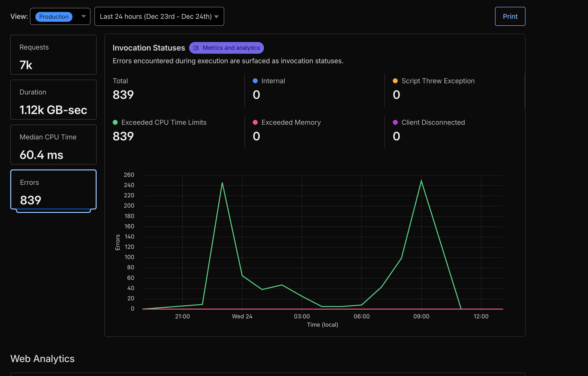
Task: Click the Production environment tag
Action: tap(54, 17)
